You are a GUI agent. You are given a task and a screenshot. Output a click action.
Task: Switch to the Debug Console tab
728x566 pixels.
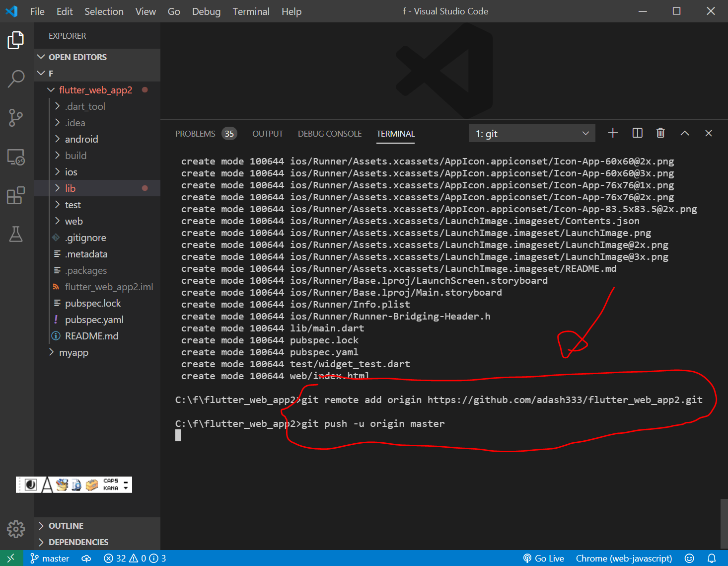click(330, 134)
